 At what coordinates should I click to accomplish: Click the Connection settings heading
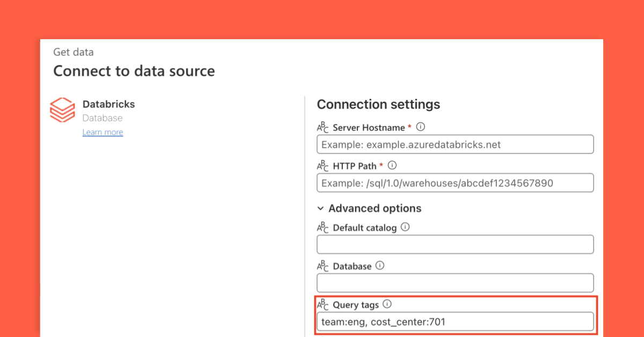(378, 104)
